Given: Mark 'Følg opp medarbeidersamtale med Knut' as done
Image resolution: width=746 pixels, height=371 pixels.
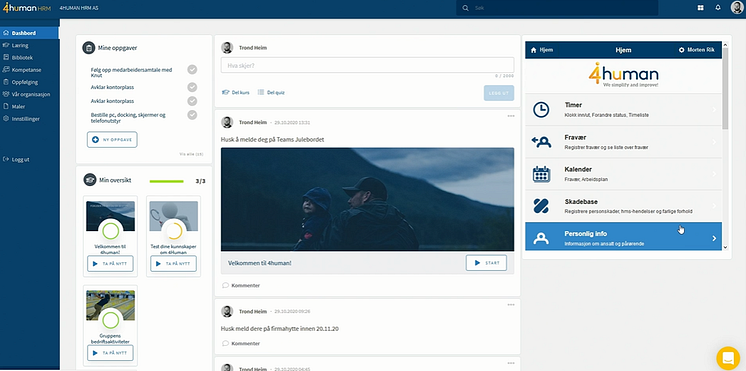Looking at the screenshot, I should (x=192, y=70).
